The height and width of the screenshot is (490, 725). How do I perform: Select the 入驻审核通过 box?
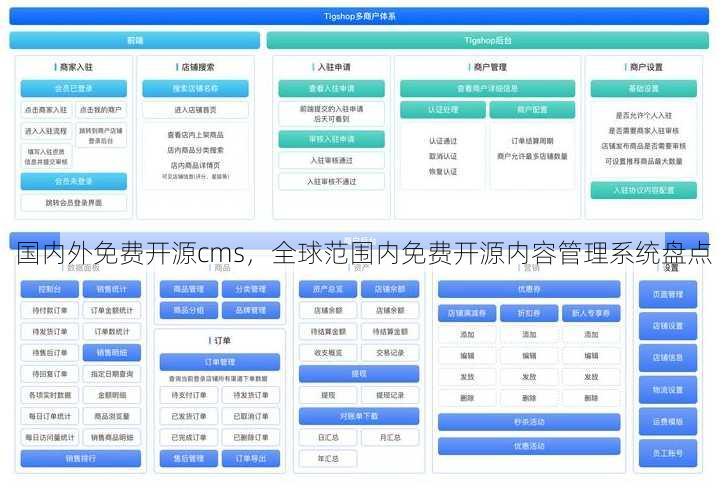tap(331, 160)
